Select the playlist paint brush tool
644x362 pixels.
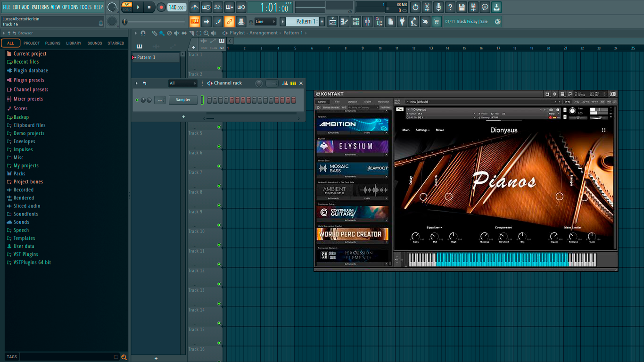click(x=162, y=33)
